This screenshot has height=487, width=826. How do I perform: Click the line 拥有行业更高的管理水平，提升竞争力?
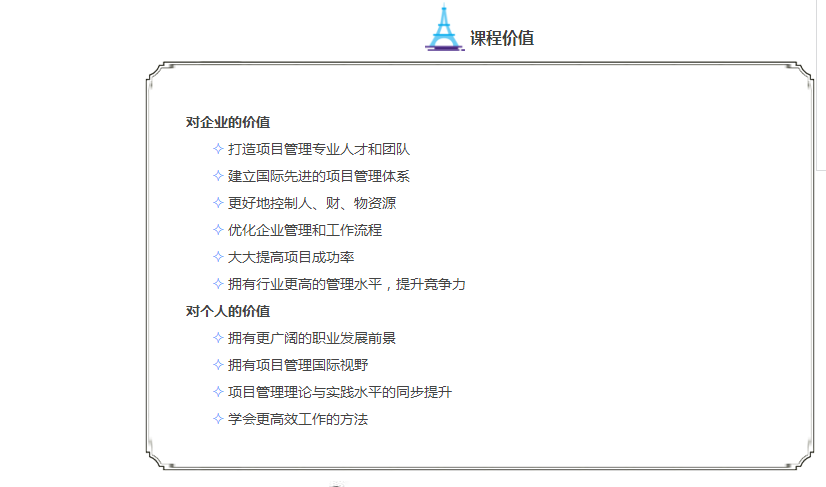point(346,284)
